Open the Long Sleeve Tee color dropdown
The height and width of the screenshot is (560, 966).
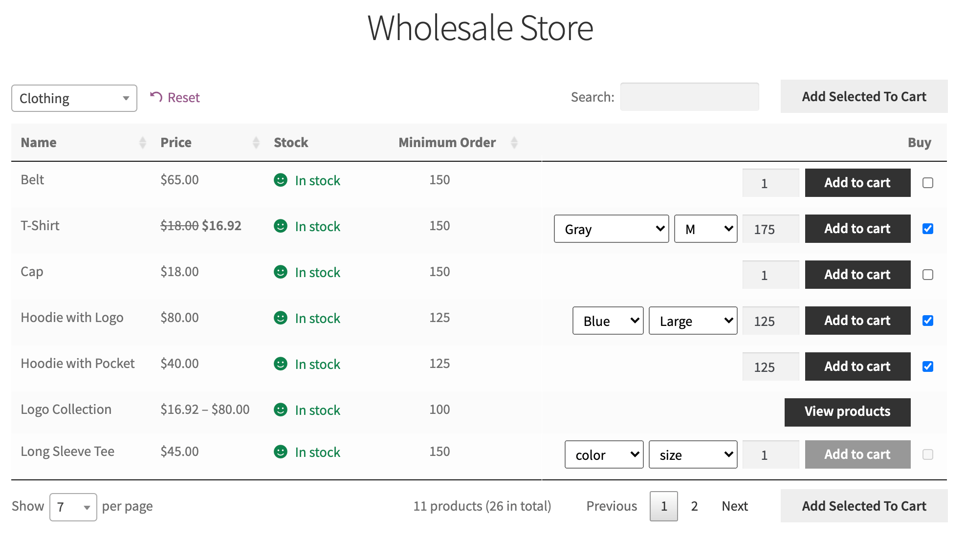coord(604,454)
